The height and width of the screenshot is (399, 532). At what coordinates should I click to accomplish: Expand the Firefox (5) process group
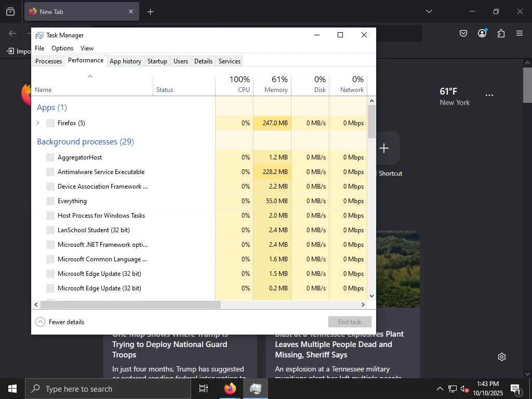[x=38, y=123]
